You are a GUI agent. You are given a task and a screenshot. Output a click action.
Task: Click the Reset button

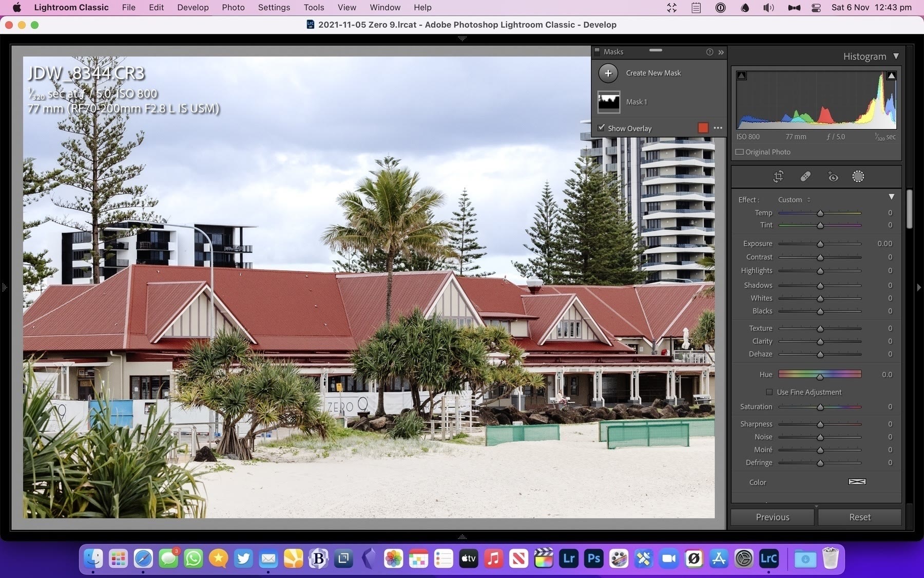[859, 517]
